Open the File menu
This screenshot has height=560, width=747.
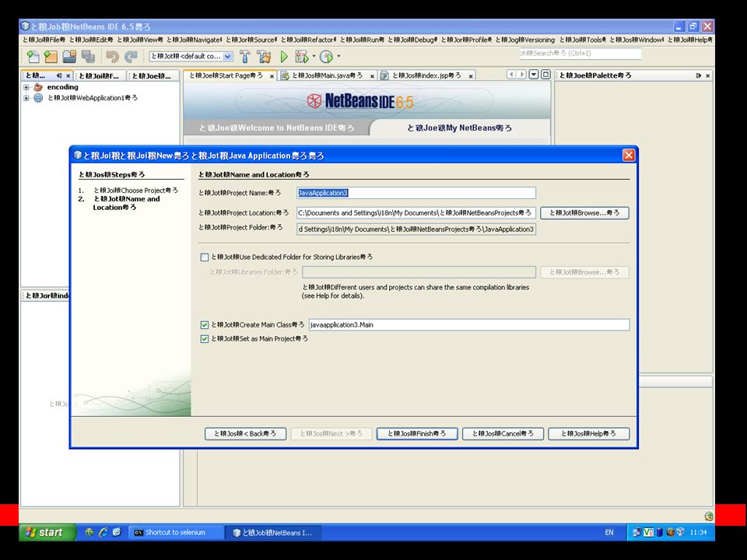(x=44, y=40)
